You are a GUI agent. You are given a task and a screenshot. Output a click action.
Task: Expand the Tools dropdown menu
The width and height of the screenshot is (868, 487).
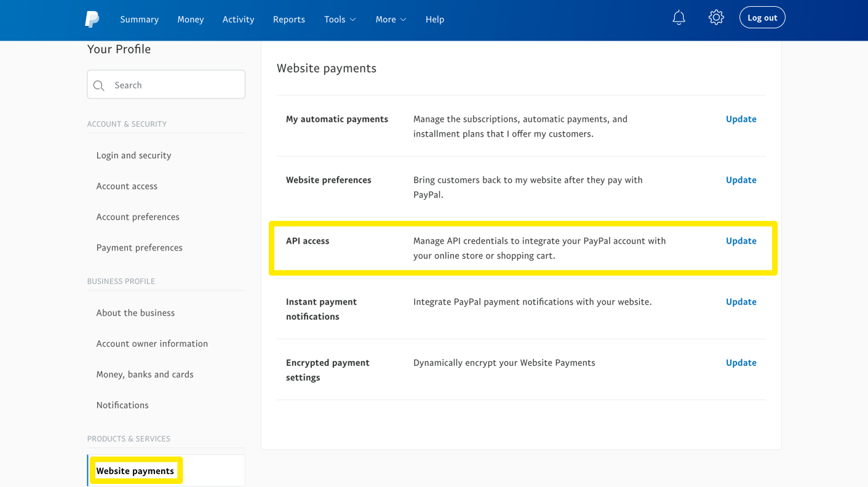[x=340, y=19]
